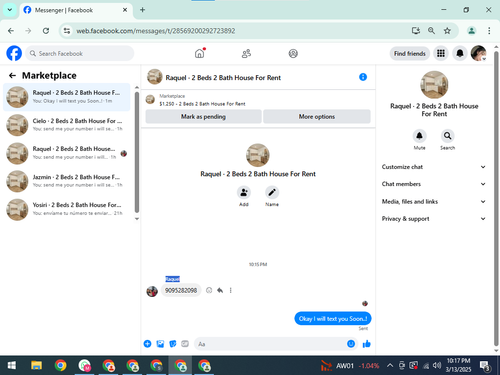
Task: View site information icon in address bar
Action: pyautogui.click(x=67, y=31)
